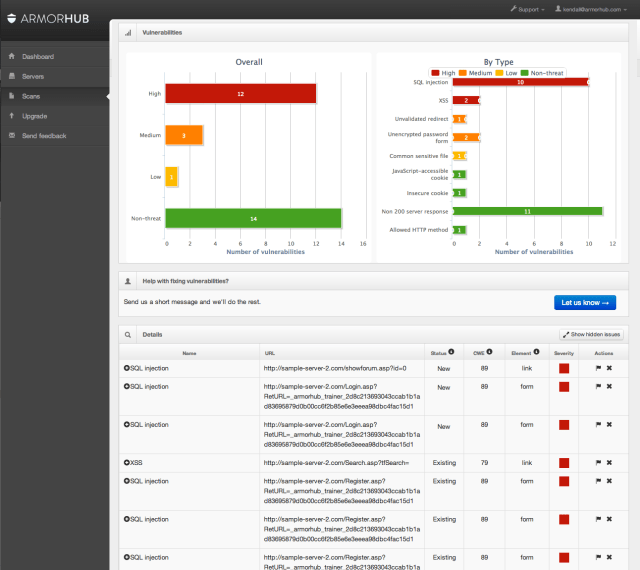Click the ArmorHub logo in header
The width and height of the screenshot is (640, 570).
click(55, 17)
